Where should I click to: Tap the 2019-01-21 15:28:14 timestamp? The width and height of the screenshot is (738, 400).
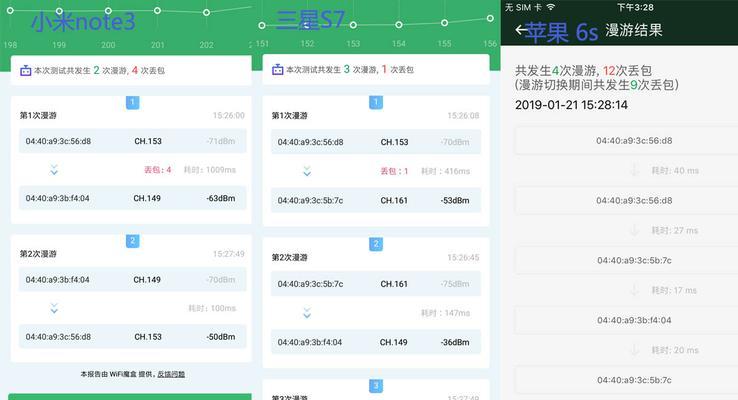571,105
